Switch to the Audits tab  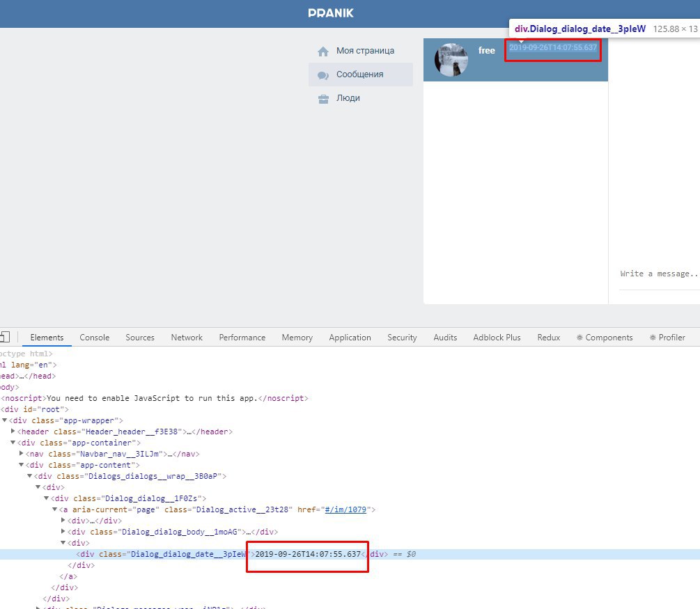[x=445, y=338]
